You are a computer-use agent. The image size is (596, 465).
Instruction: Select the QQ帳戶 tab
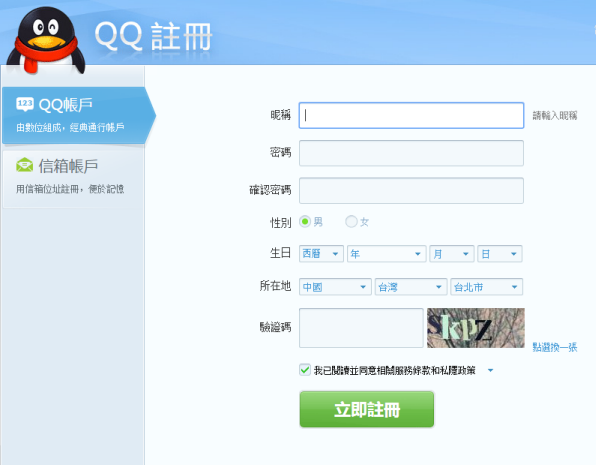(x=78, y=115)
